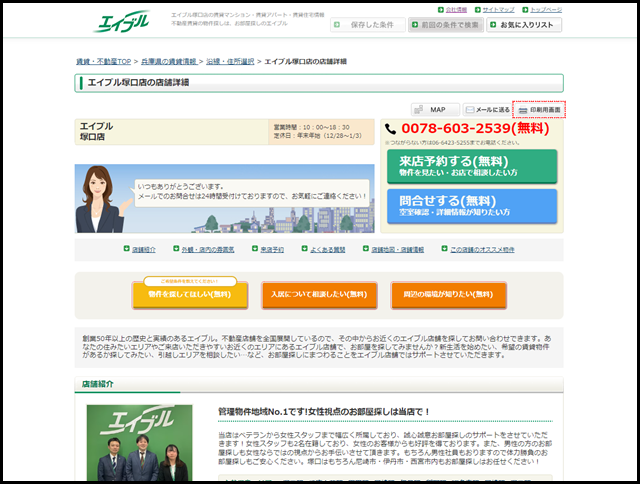
Task: Open 保存した条件 button
Action: tap(368, 25)
